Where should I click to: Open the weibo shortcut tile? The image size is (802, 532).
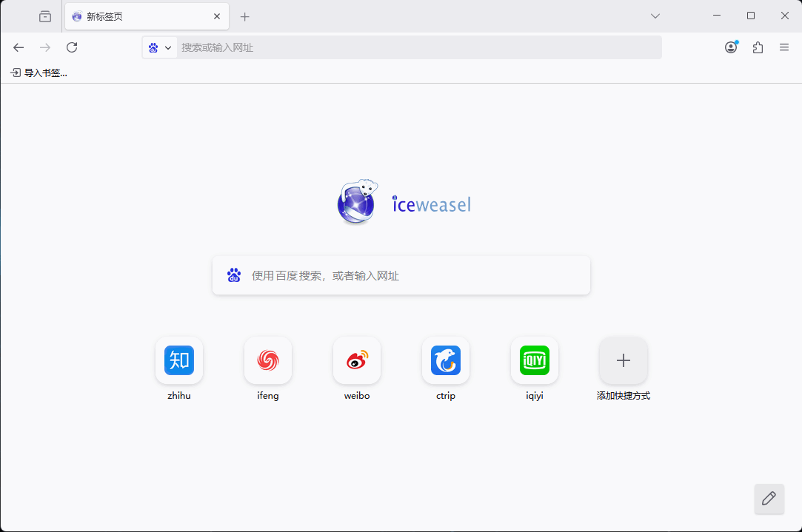pos(357,360)
